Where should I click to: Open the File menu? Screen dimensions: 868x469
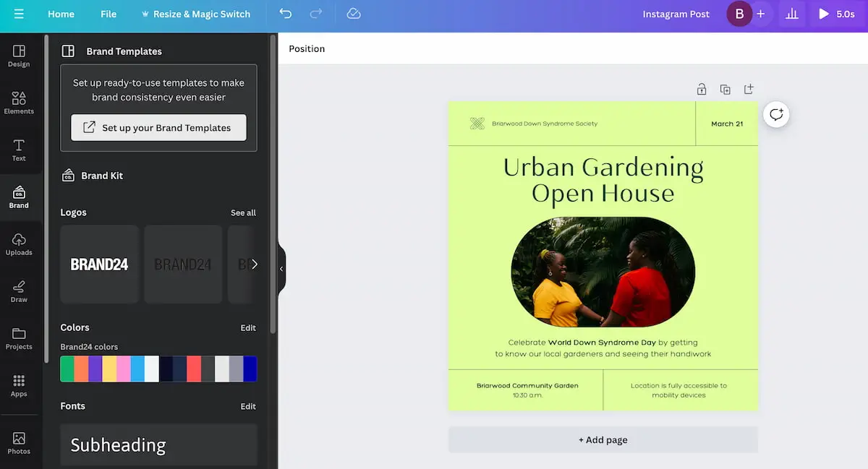click(109, 14)
